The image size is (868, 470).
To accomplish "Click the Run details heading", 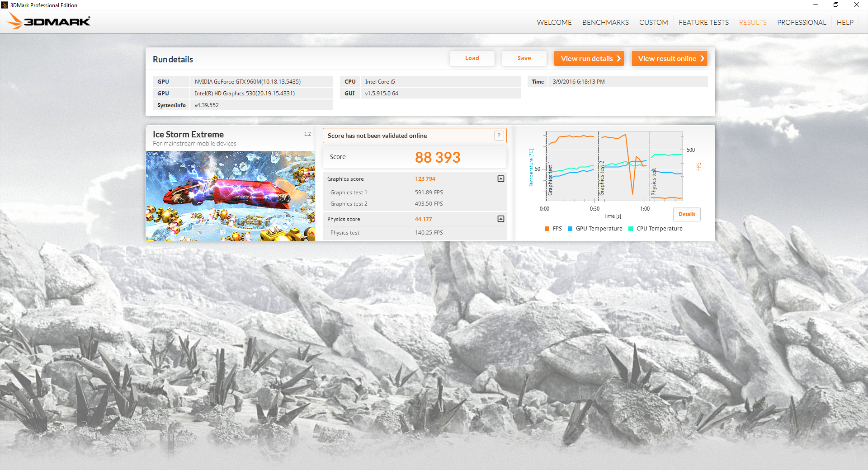I will click(x=173, y=59).
